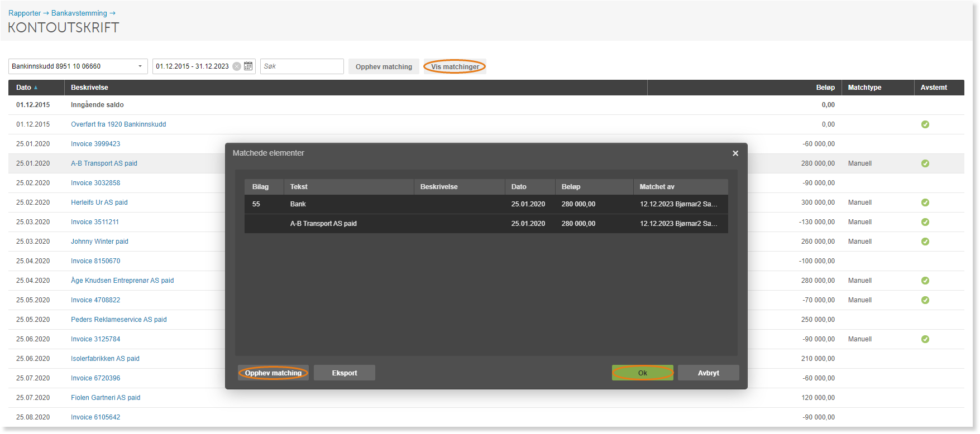Image resolution: width=980 pixels, height=434 pixels.
Task: Click the green checkmark on the A-B Transport row
Action: (925, 163)
